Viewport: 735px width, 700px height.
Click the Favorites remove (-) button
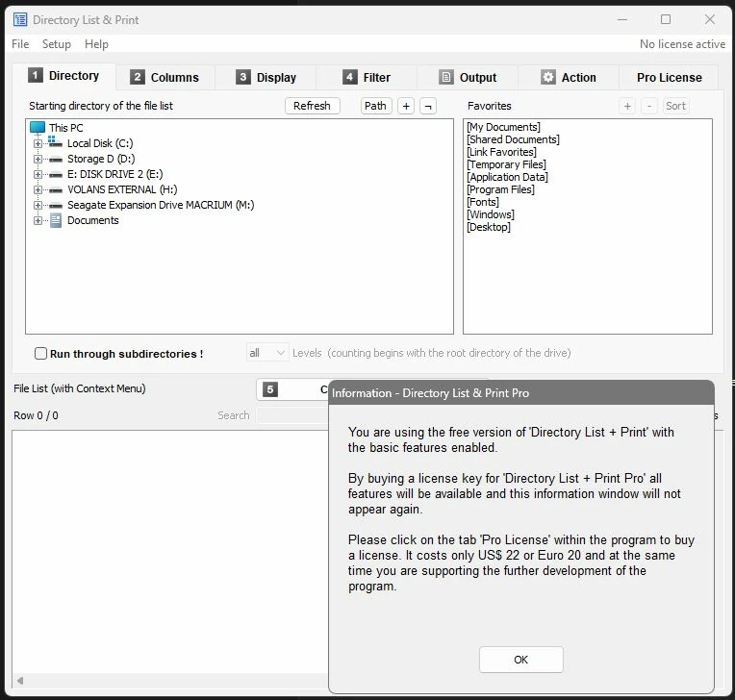click(x=649, y=106)
